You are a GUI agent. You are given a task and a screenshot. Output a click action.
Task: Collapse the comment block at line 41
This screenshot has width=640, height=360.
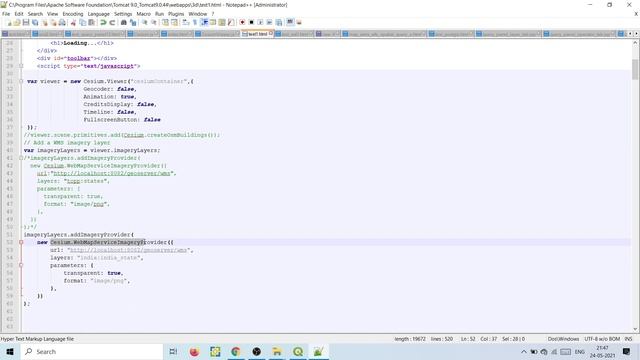click(x=21, y=158)
